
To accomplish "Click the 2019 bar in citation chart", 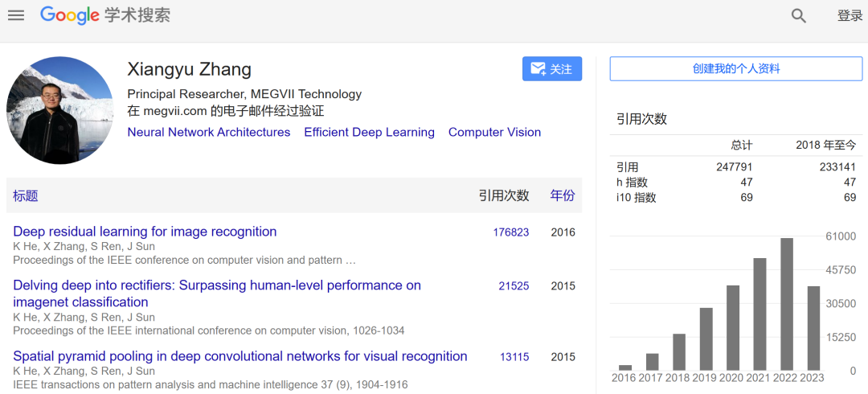I will click(x=706, y=339).
